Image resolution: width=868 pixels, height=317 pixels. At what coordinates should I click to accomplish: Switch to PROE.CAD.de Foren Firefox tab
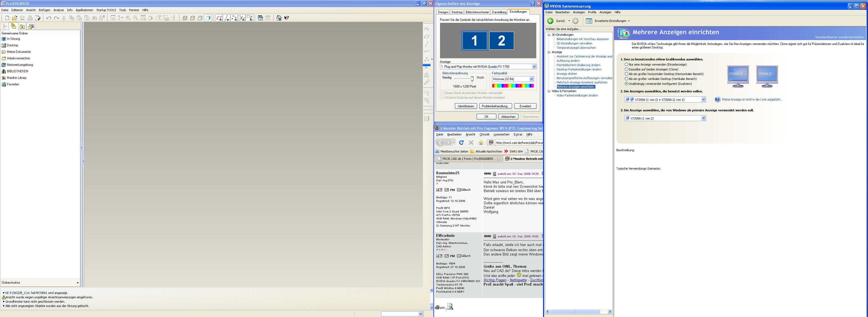pyautogui.click(x=469, y=159)
